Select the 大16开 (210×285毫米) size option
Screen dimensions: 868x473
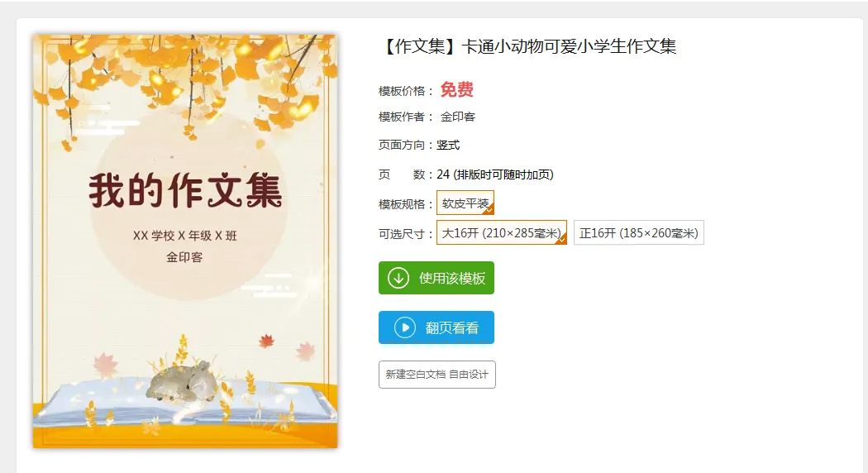(502, 233)
